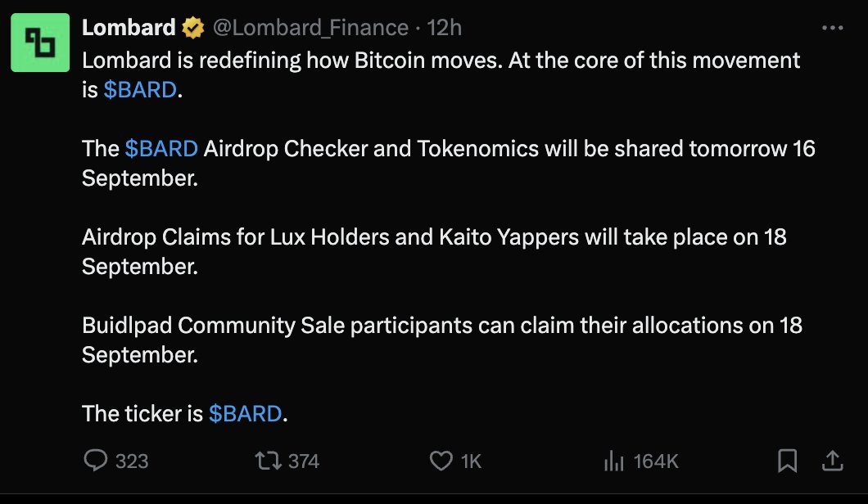The width and height of the screenshot is (868, 504).
Task: Click the 323 replies count
Action: (132, 461)
